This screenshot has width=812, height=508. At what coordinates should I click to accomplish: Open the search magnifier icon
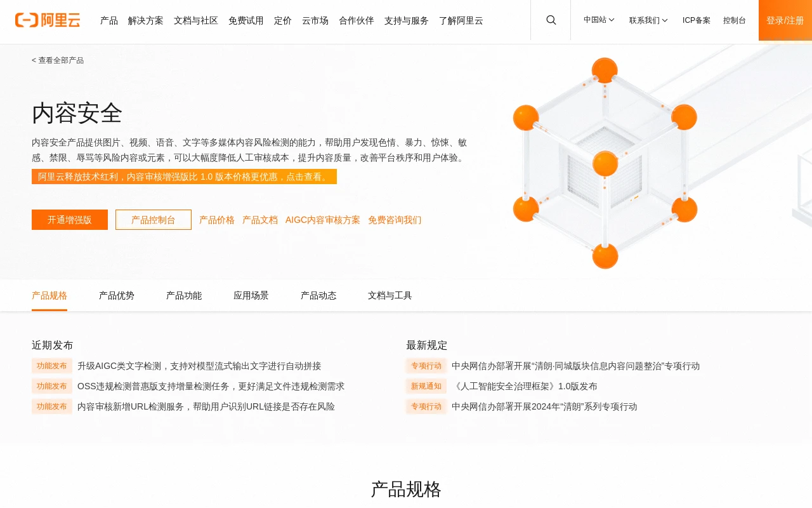(x=551, y=20)
